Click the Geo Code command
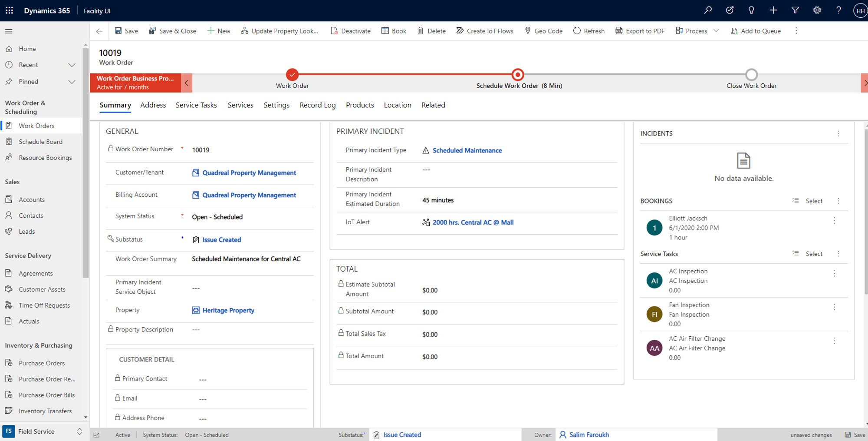This screenshot has height=441, width=868. tap(543, 31)
